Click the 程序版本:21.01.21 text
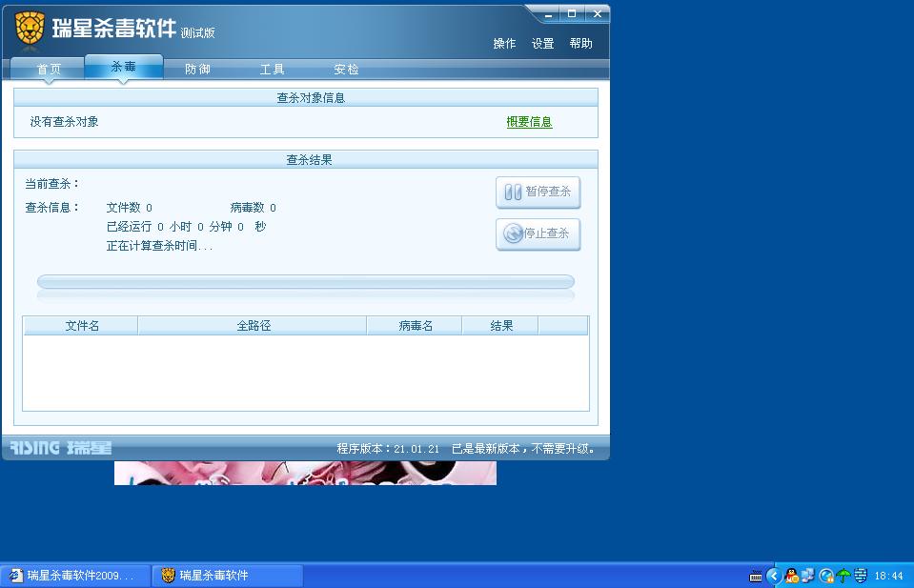Image resolution: width=914 pixels, height=588 pixels. click(x=388, y=449)
